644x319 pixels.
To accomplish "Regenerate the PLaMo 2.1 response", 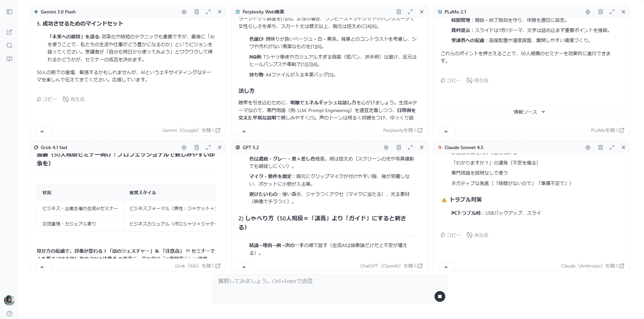I will click(x=477, y=80).
